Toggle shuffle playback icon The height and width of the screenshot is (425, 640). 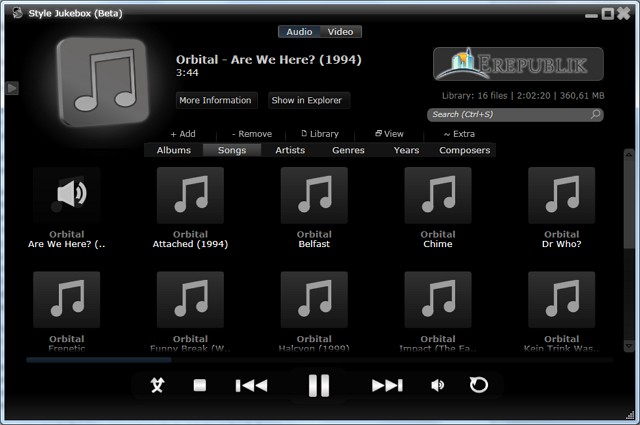158,385
